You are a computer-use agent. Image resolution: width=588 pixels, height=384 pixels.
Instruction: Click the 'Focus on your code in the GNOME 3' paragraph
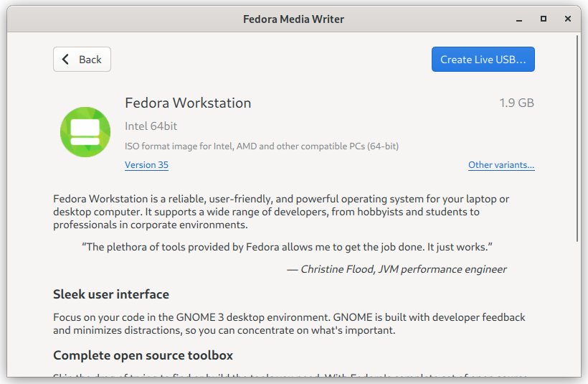tap(289, 324)
